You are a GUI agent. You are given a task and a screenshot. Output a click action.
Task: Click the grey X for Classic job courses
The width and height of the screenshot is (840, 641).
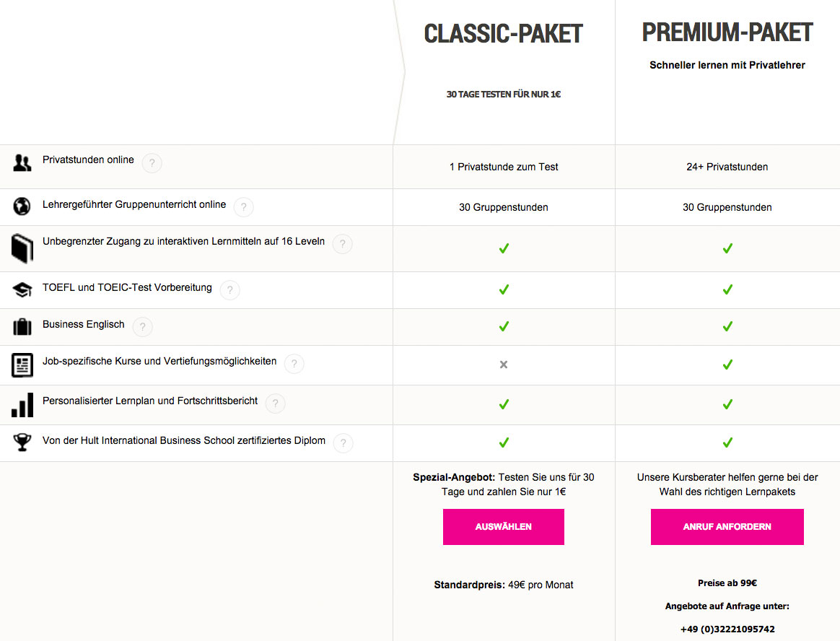point(504,365)
